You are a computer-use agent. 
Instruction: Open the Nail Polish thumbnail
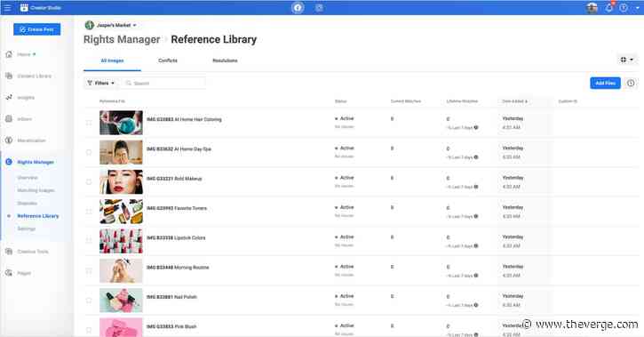pos(121,300)
